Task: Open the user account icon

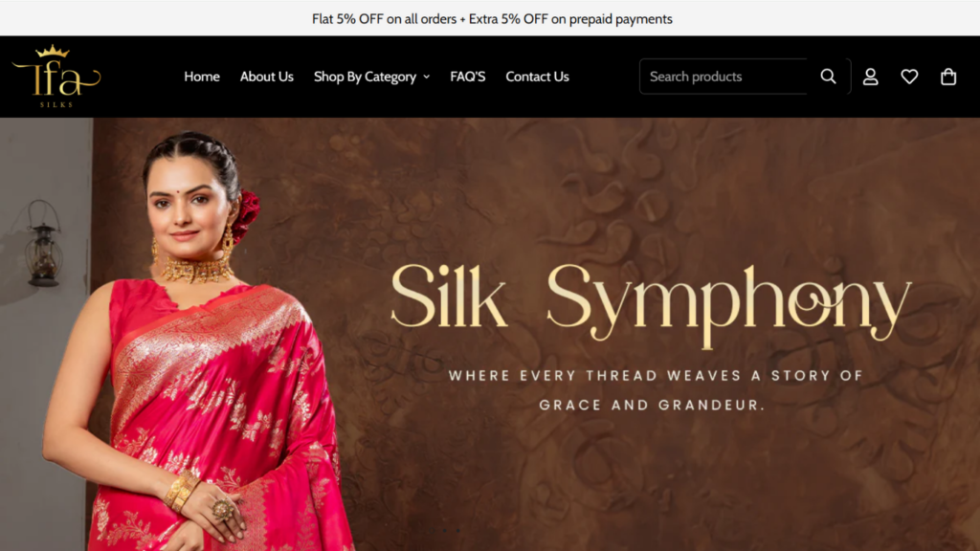Action: pos(871,77)
